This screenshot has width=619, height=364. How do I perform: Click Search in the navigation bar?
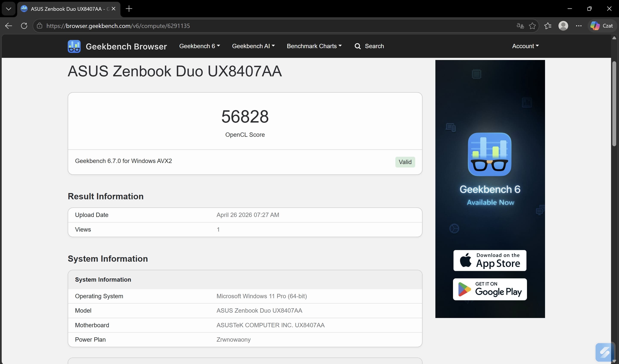(x=369, y=46)
